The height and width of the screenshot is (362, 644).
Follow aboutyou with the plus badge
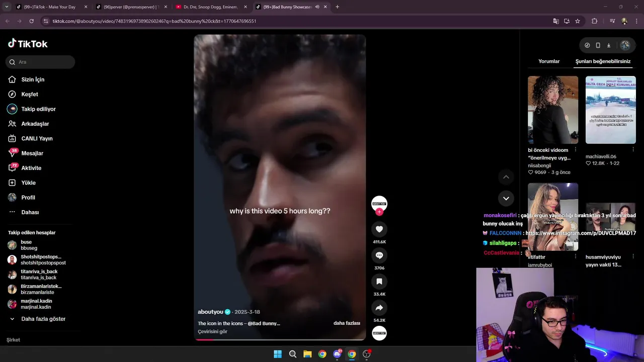[x=379, y=212]
